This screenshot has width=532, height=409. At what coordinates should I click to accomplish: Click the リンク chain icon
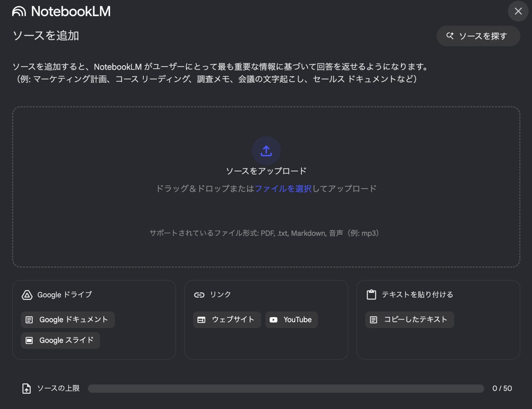coord(199,295)
